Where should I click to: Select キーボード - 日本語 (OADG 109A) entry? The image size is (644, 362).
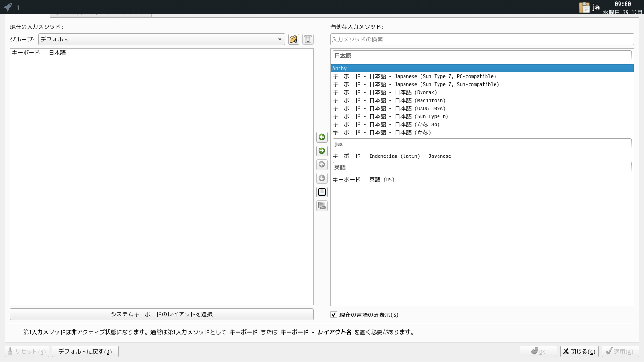[x=482, y=108]
